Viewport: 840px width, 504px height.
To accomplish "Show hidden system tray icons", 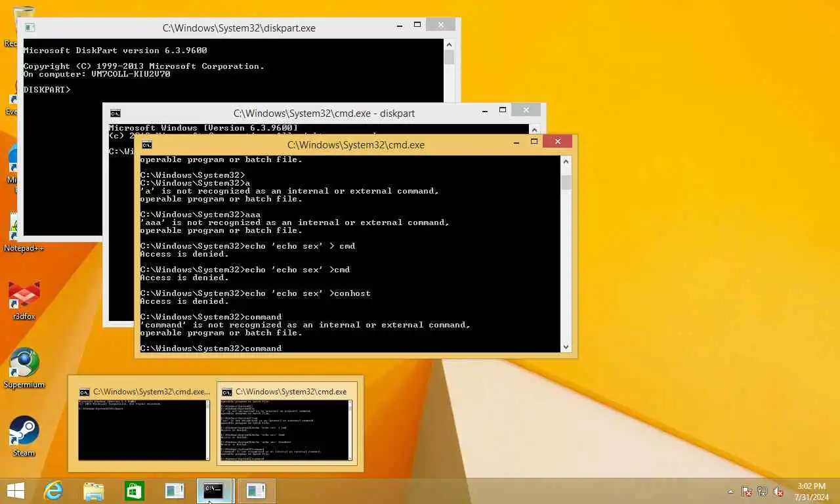I will click(x=730, y=492).
